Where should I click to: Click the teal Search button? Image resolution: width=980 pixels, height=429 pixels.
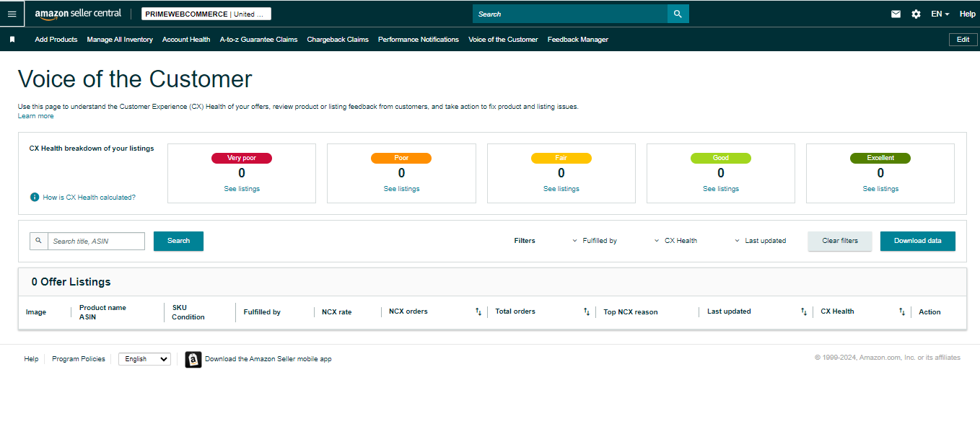[x=178, y=241]
